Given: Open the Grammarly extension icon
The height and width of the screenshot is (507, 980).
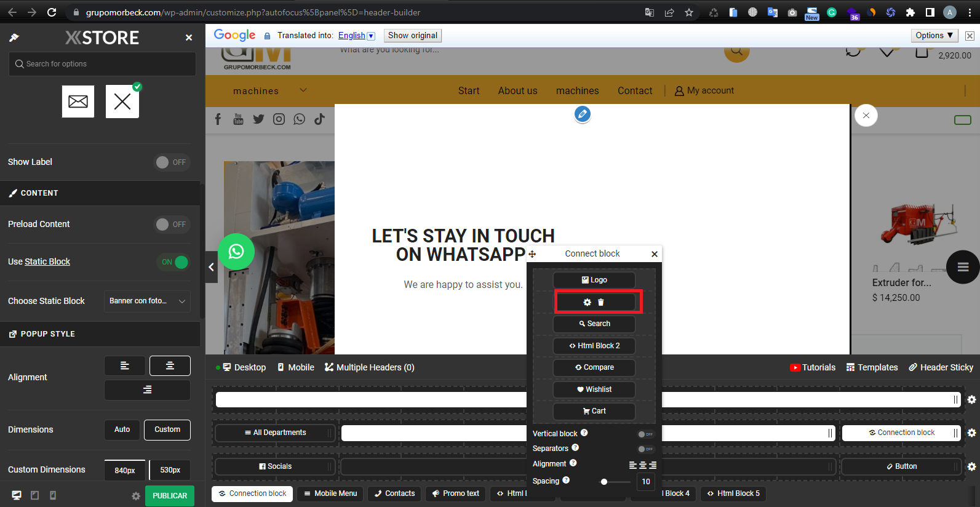Looking at the screenshot, I should click(x=832, y=12).
